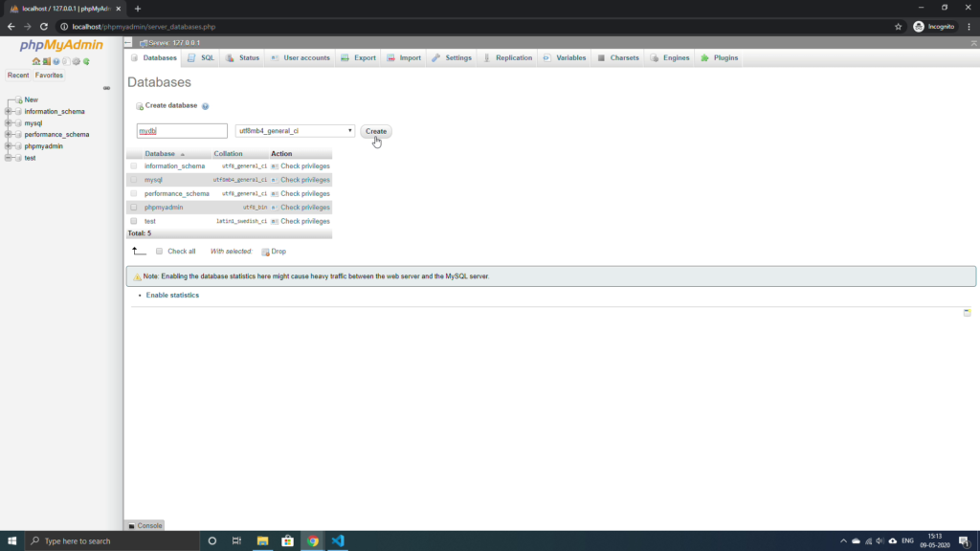Open navigation panel settings gear icon
Screen dimensions: 980x551
77,61
